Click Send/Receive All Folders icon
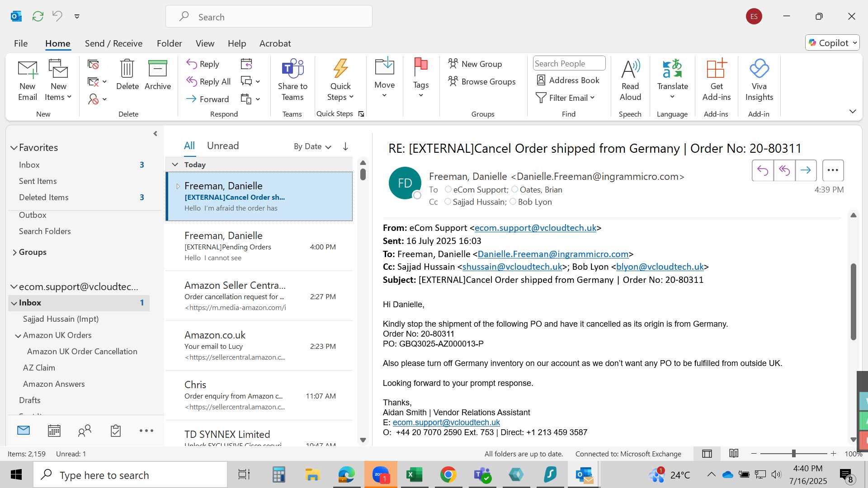Viewport: 868px width, 488px height. [x=38, y=16]
